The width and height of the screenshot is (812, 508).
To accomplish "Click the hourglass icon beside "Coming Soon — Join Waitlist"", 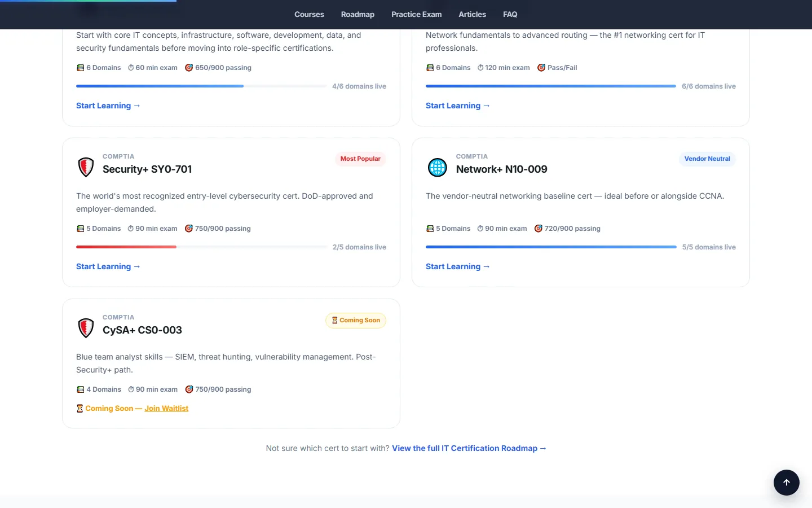I will (x=80, y=409).
